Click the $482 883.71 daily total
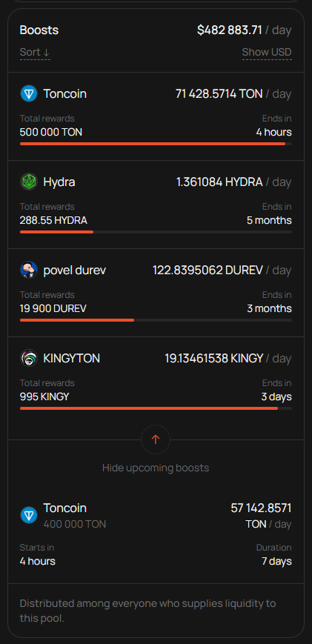This screenshot has width=312, height=644. pos(230,30)
